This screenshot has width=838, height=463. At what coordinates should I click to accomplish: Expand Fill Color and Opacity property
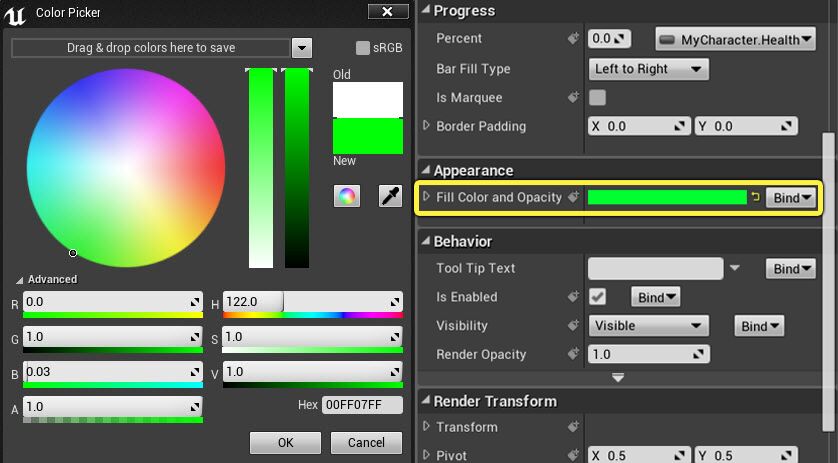426,196
